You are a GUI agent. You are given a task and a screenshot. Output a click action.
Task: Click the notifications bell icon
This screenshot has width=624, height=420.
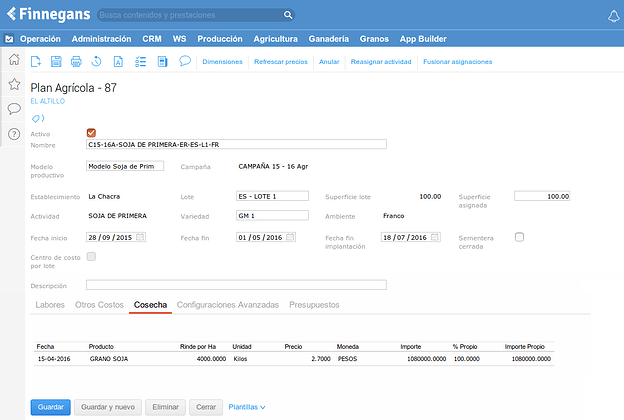613,15
